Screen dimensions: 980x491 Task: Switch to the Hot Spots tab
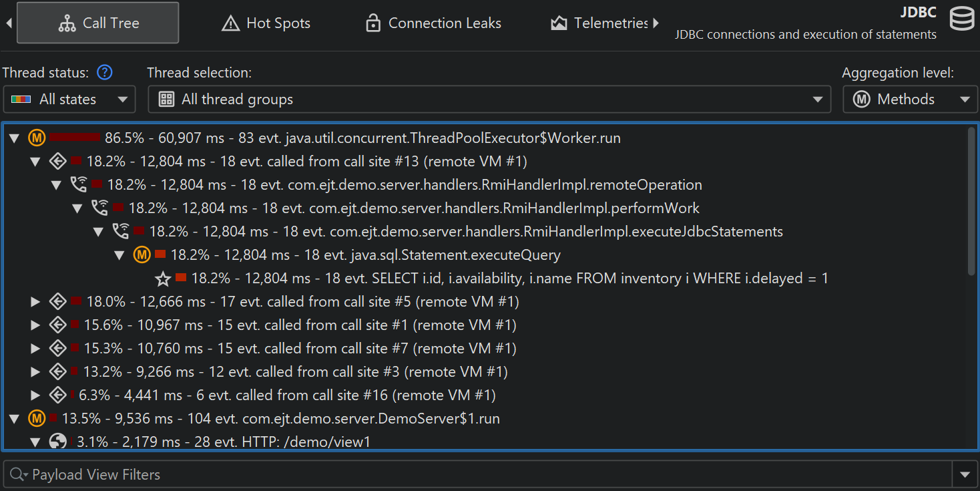[266, 23]
